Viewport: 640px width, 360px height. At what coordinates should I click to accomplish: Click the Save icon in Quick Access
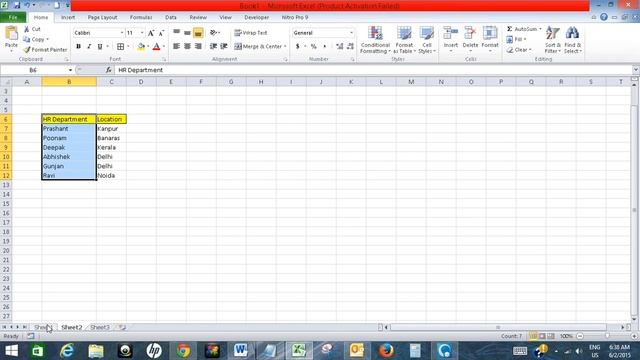(17, 5)
